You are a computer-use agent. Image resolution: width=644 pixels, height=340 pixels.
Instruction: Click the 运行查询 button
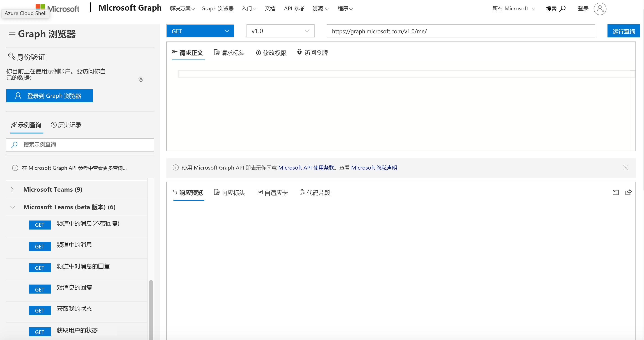[623, 31]
